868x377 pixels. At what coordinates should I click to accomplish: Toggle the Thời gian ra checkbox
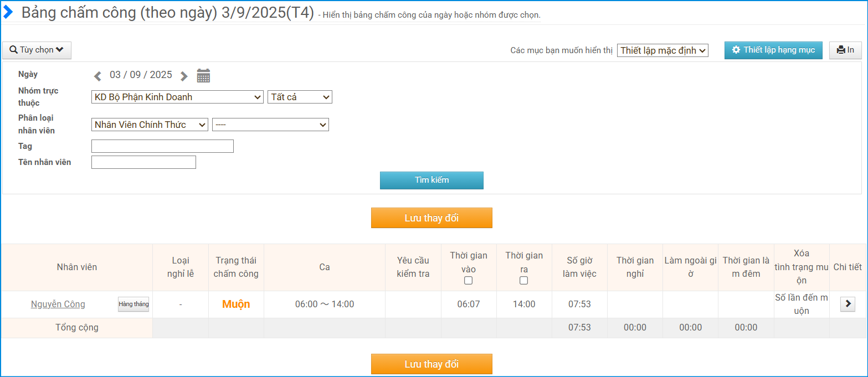(524, 281)
